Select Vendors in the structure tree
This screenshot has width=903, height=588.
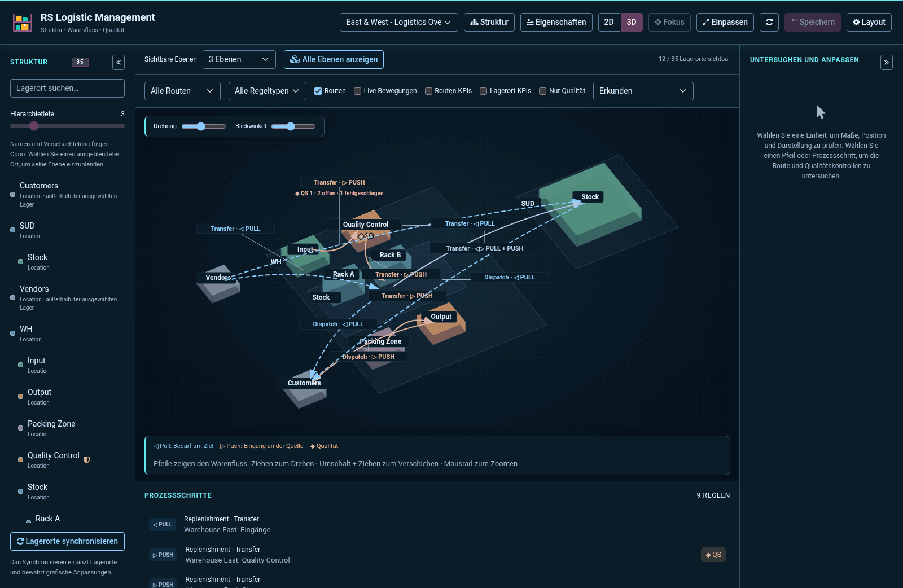67,297
